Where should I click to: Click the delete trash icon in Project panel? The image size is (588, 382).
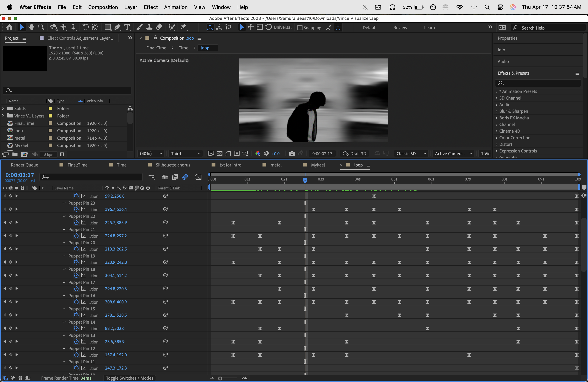[62, 154]
